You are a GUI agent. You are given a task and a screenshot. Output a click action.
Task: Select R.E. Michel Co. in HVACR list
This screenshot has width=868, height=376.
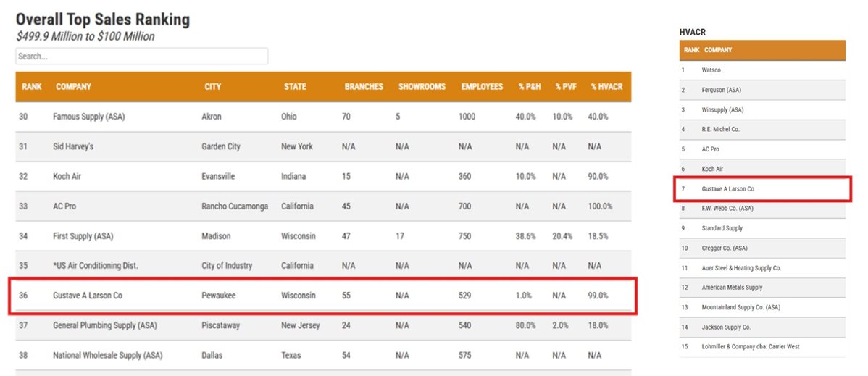click(x=720, y=129)
